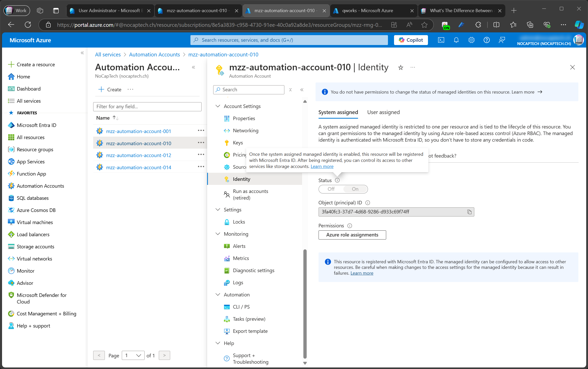Viewport: 588px width, 369px height.
Task: Collapse the resource menu pane
Action: 302,90
